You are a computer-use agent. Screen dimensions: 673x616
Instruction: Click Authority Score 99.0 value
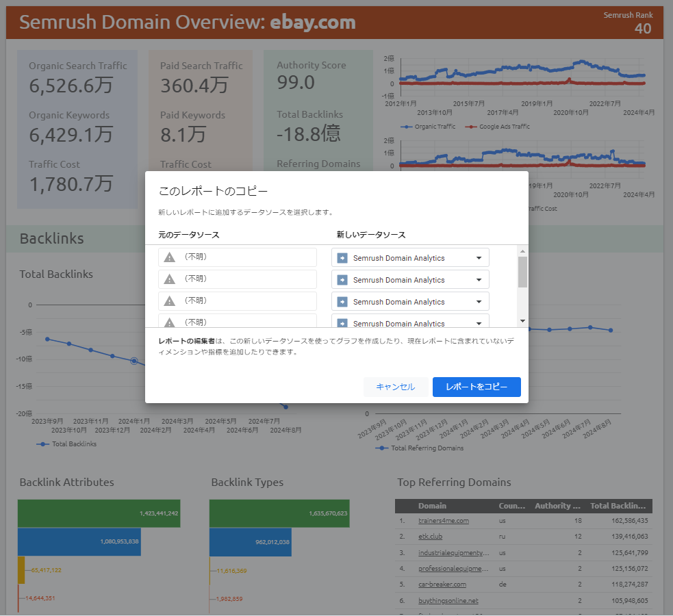(296, 82)
